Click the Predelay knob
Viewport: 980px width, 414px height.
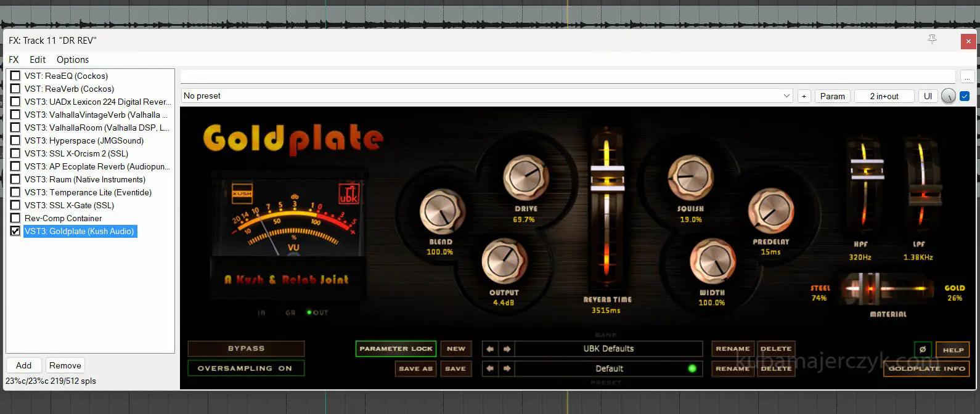[x=770, y=212]
